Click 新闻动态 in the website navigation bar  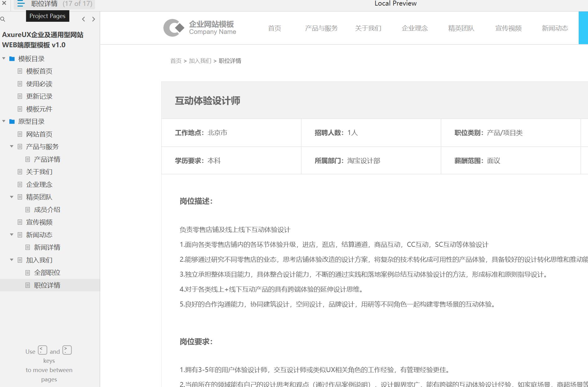[x=555, y=28]
